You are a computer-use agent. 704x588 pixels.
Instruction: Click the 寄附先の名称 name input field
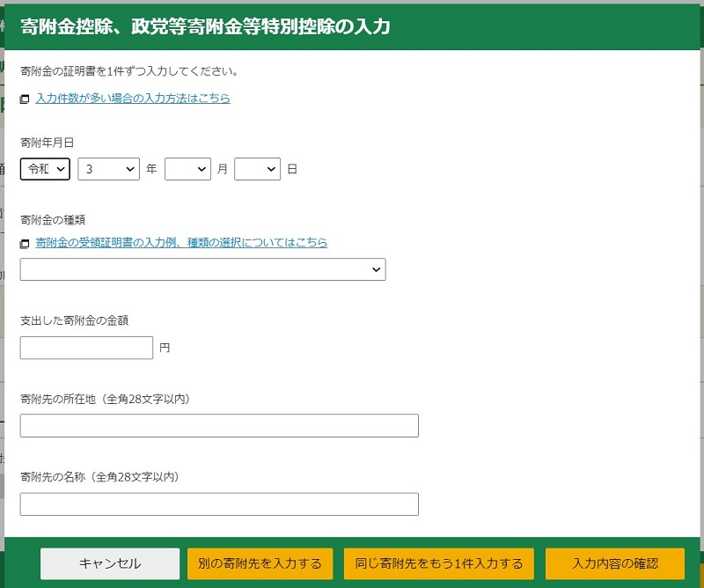219,503
